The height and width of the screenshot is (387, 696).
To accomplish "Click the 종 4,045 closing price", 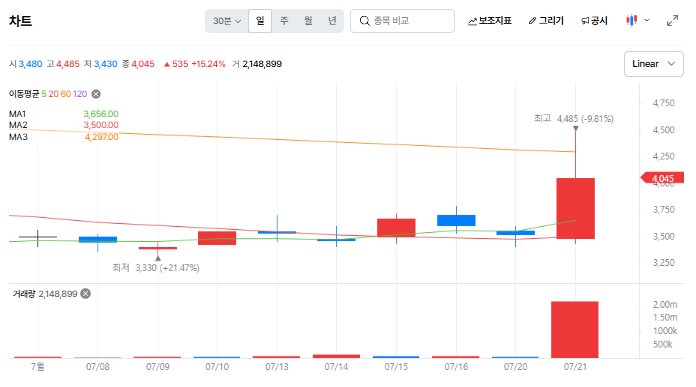I will (138, 64).
